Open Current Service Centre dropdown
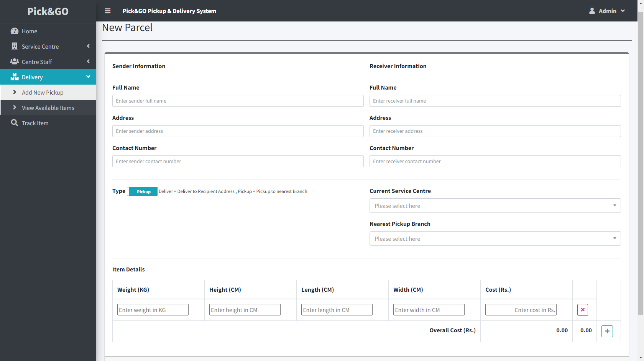644x361 pixels. [x=495, y=206]
